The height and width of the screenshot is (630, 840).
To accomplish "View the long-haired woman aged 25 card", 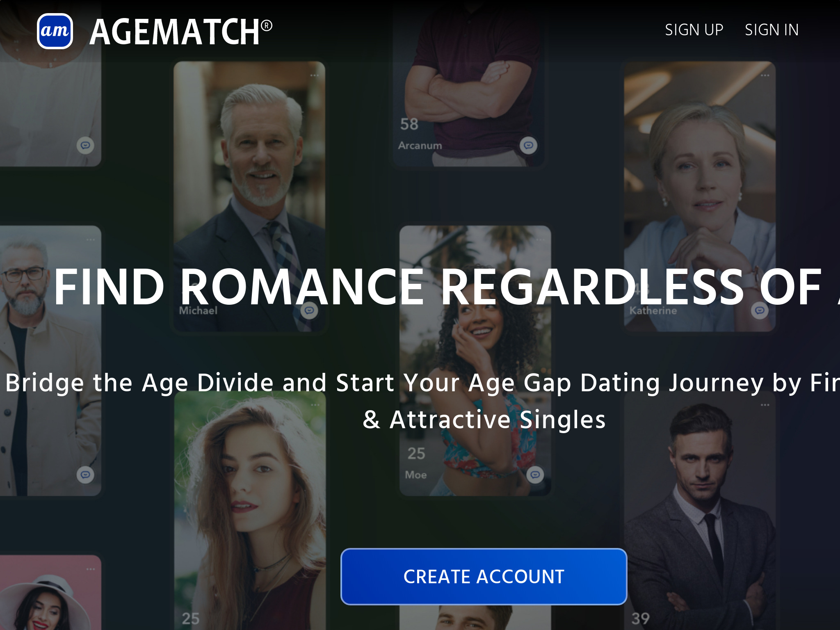I will click(x=250, y=510).
